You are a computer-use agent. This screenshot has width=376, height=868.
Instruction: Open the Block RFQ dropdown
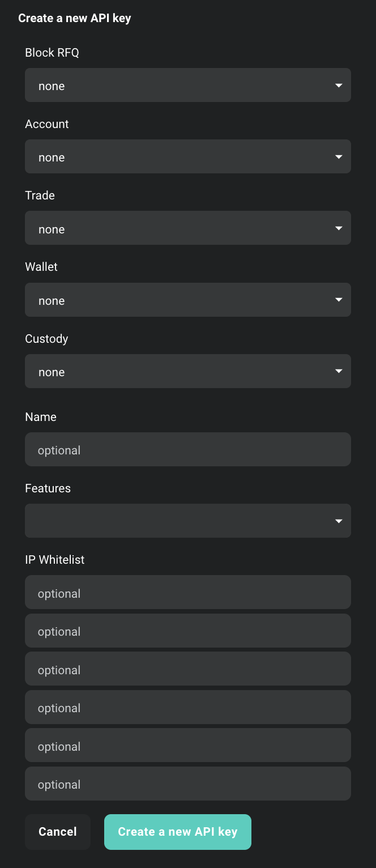point(188,85)
